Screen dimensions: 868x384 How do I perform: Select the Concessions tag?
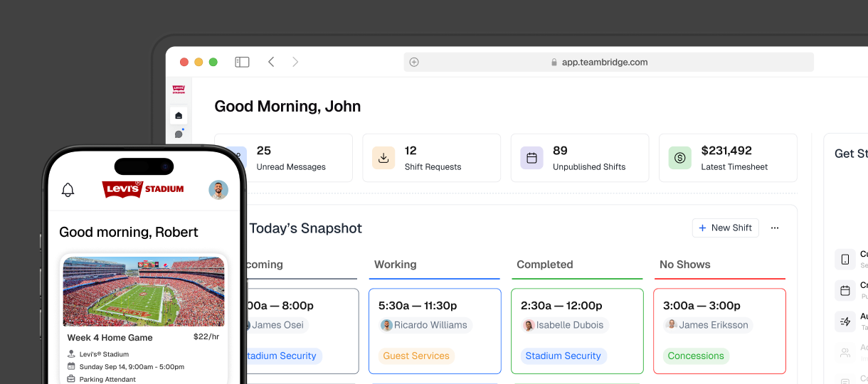[x=696, y=356]
